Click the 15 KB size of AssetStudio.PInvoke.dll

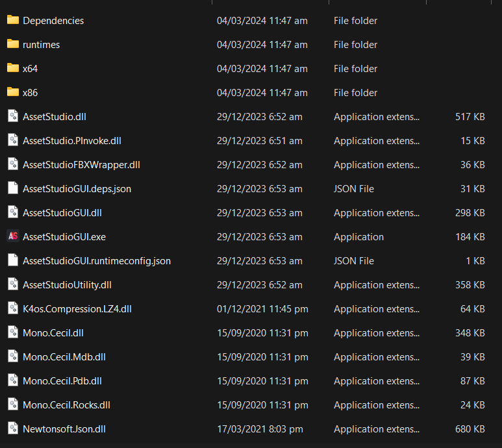point(473,141)
